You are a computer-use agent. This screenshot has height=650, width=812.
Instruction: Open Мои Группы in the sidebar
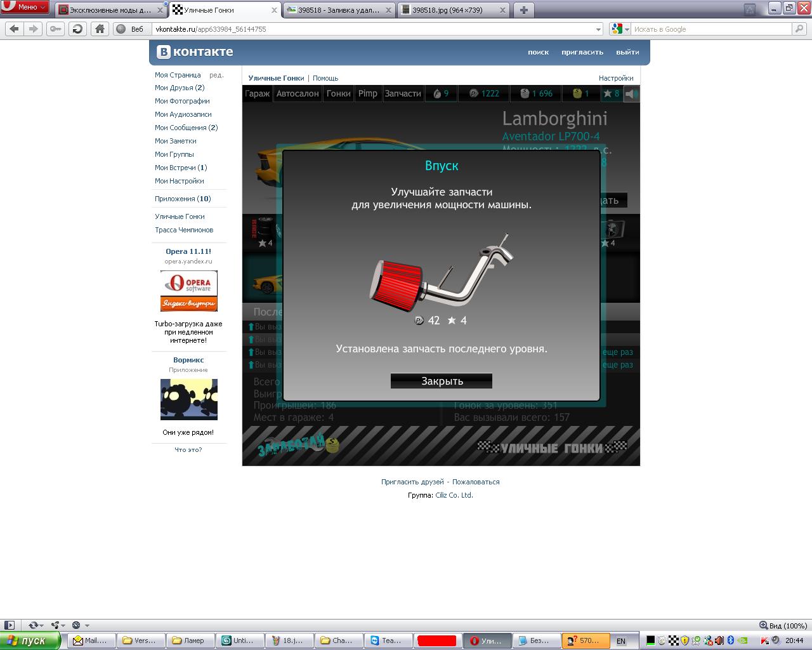pyautogui.click(x=174, y=155)
